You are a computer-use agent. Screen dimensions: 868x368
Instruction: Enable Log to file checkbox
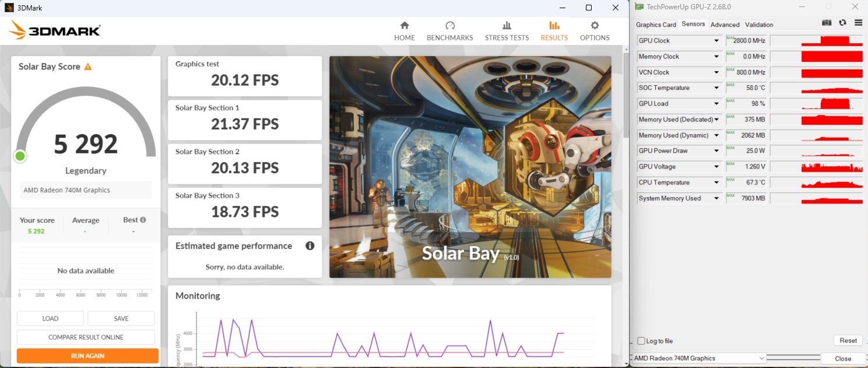coord(641,341)
